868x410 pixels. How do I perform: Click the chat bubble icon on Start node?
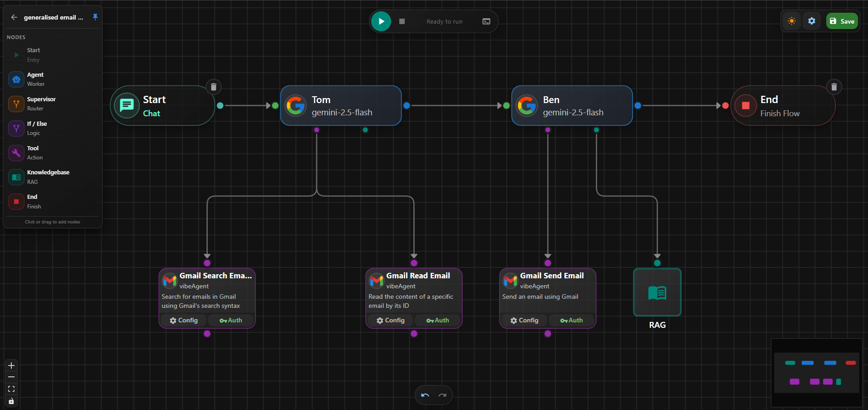click(x=127, y=105)
